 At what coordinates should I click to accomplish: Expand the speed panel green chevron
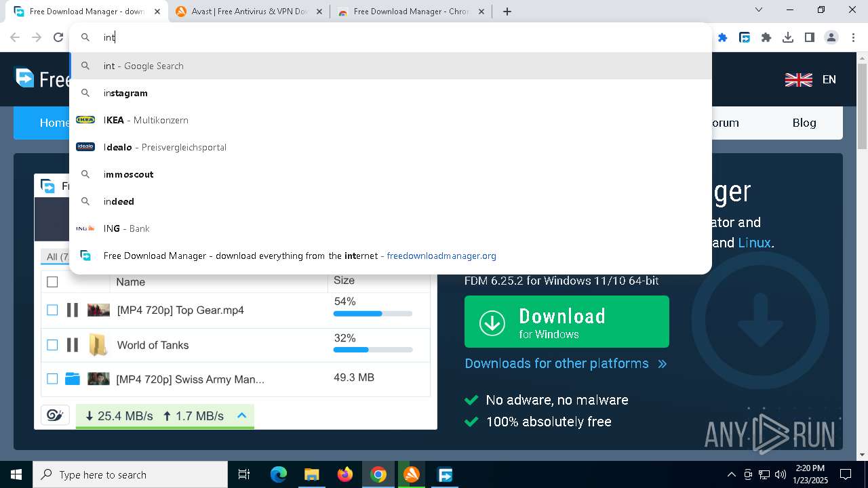(x=241, y=415)
